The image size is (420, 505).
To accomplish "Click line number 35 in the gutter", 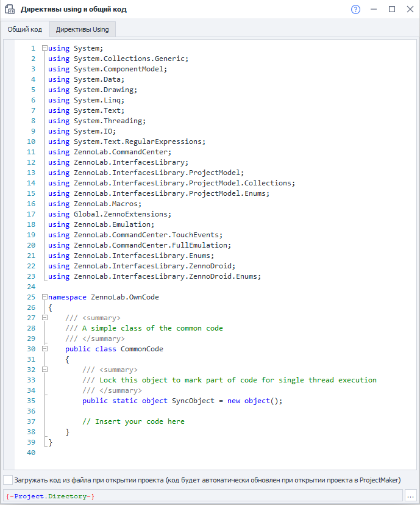I will point(31,401).
